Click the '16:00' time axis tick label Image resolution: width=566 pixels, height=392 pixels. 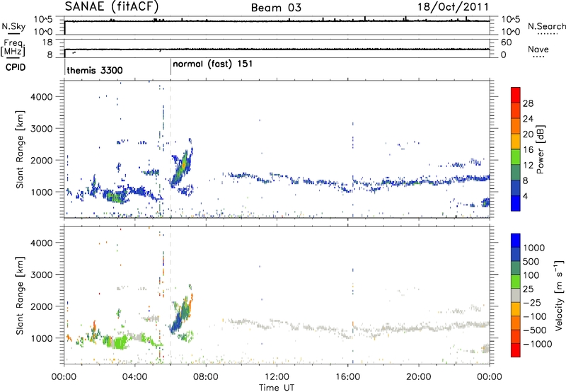coord(347,377)
